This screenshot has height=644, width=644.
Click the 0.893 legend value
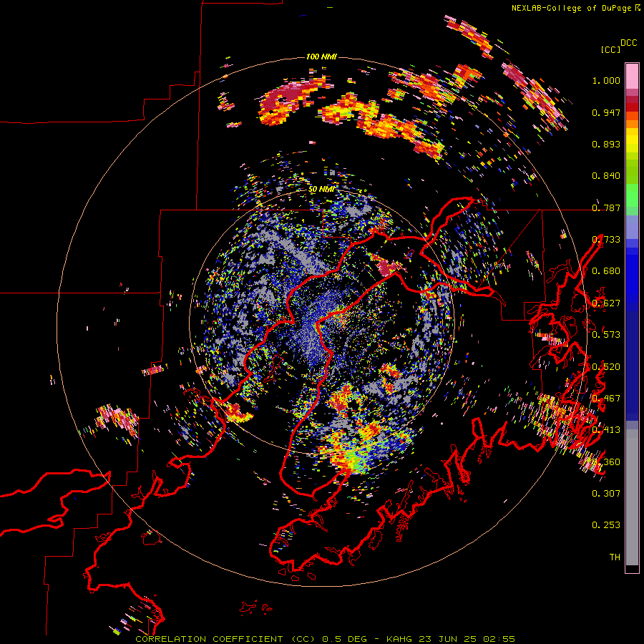[x=606, y=144]
